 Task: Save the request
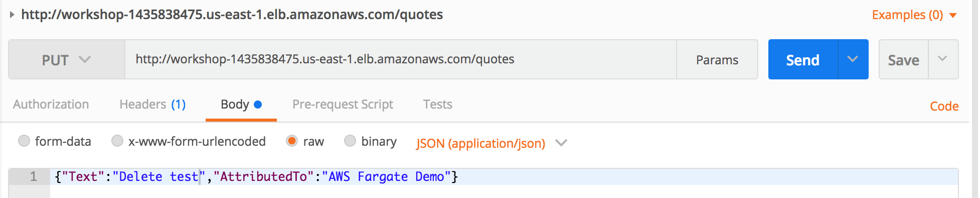tap(903, 59)
